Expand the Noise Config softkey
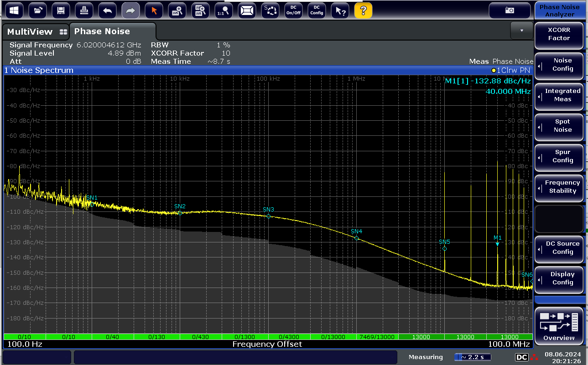The width and height of the screenshot is (588, 365). 559,65
